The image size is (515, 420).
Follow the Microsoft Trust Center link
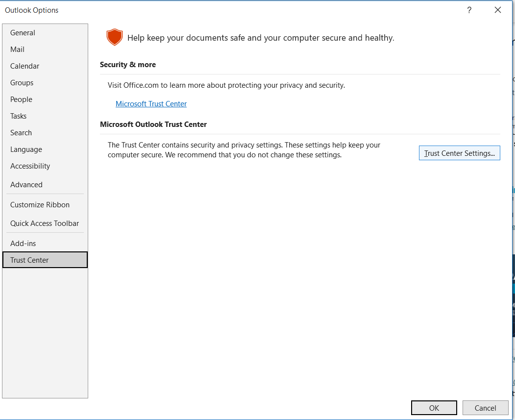(x=151, y=104)
